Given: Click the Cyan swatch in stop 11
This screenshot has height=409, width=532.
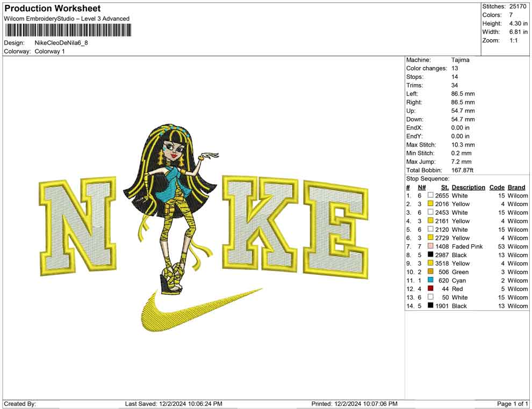Looking at the screenshot, I should click(430, 280).
